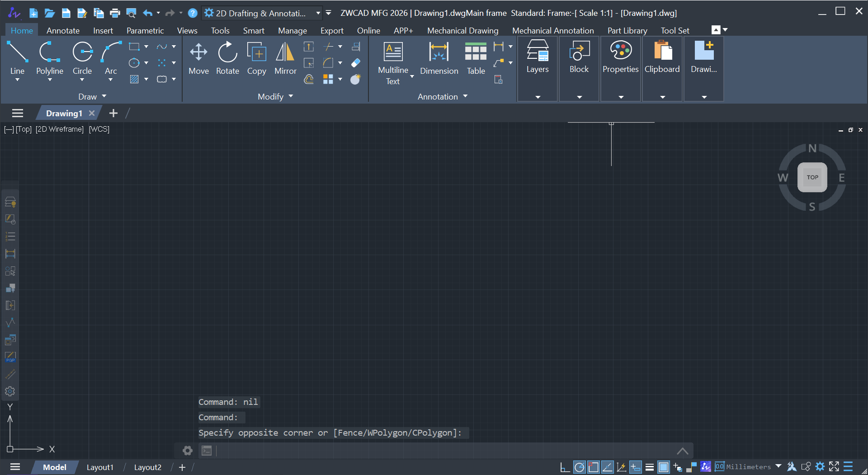
Task: Expand the Layers panel arrow
Action: click(x=538, y=97)
